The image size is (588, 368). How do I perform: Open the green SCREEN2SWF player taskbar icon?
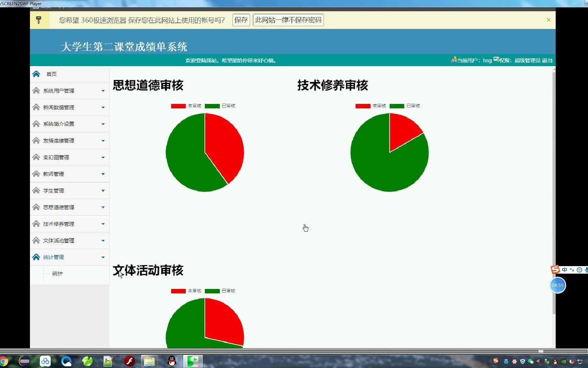click(x=193, y=361)
